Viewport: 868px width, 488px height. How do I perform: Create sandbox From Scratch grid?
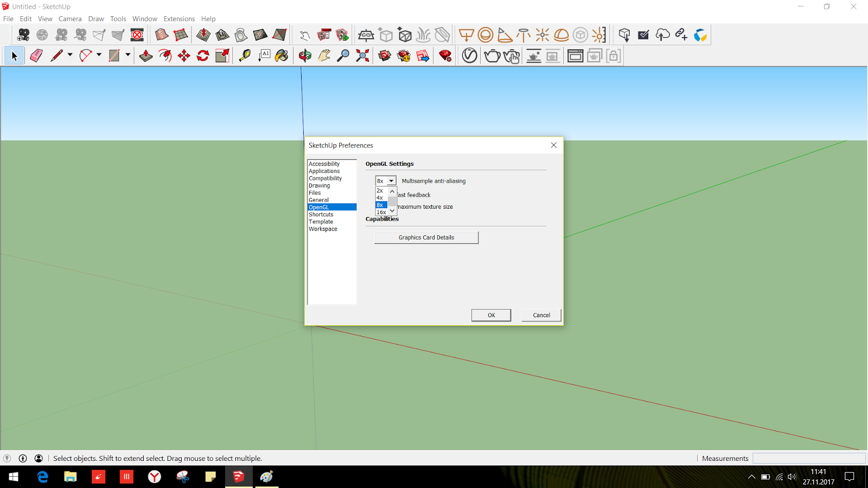click(181, 35)
